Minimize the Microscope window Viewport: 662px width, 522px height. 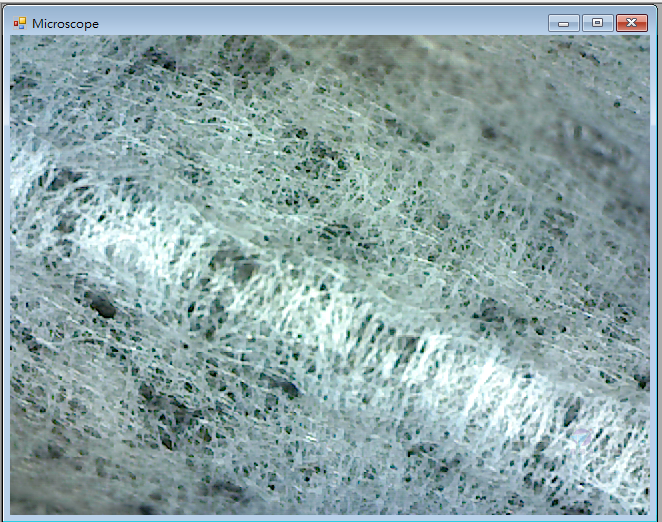tap(564, 23)
